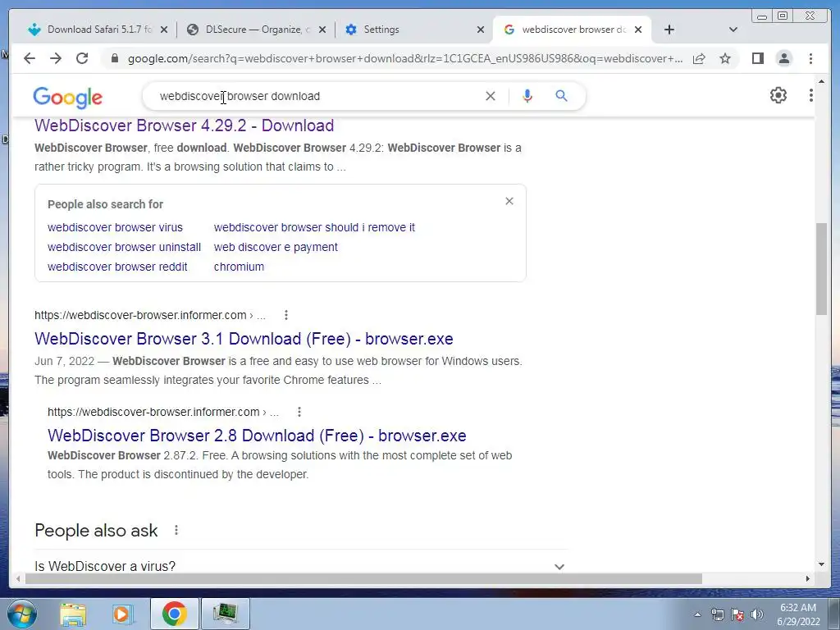The image size is (840, 630).
Task: Open People also ask options menu
Action: 176,531
